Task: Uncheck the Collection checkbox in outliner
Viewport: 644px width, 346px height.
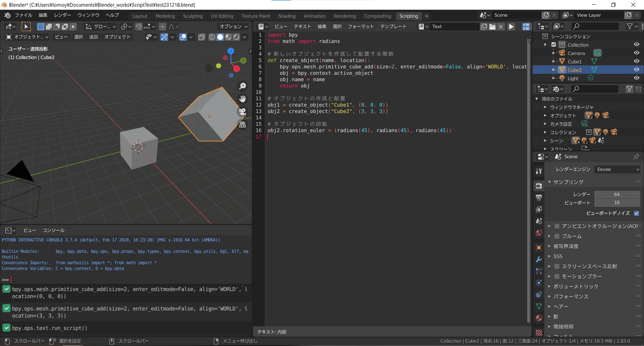Action: pyautogui.click(x=553, y=45)
